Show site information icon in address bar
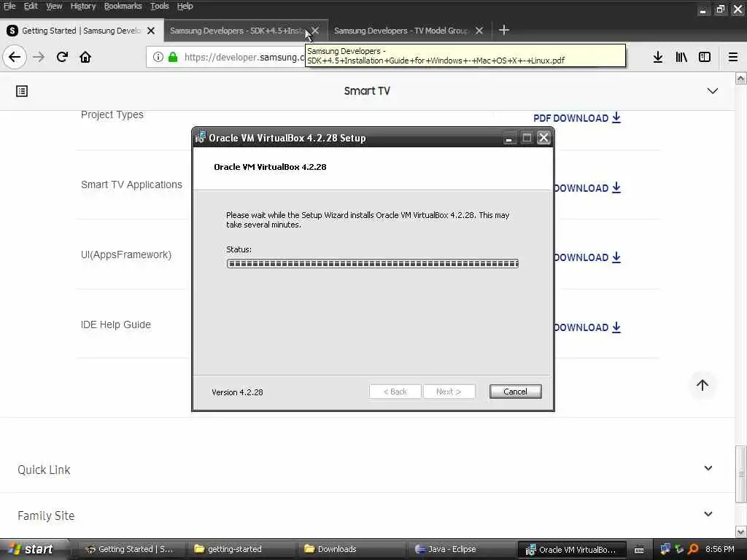 [158, 57]
